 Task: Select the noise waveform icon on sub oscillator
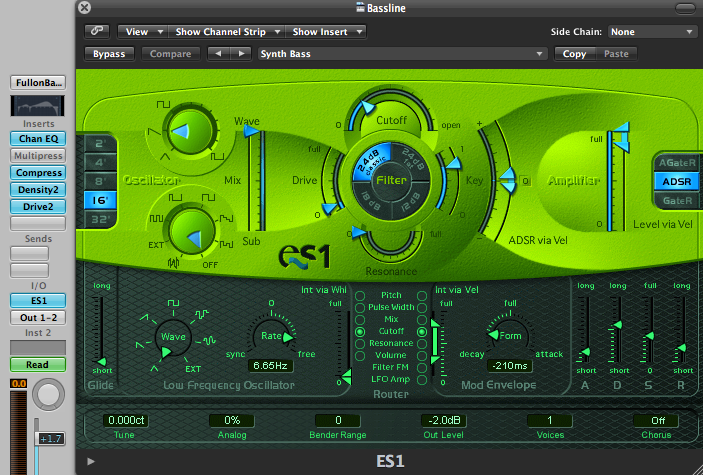[174, 263]
